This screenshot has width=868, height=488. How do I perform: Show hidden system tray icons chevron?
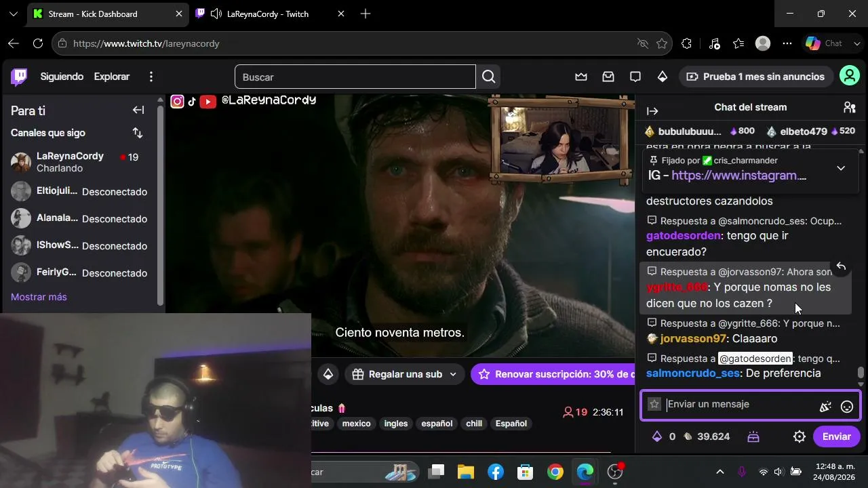720,472
